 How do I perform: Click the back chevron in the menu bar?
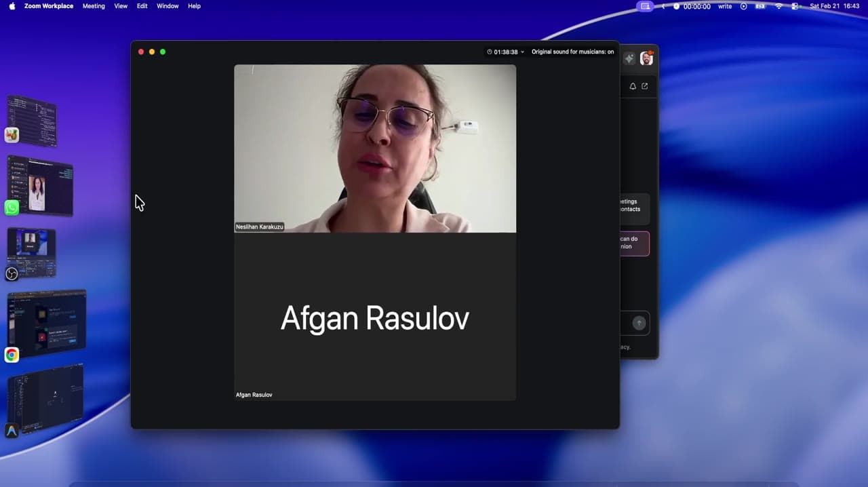(663, 6)
